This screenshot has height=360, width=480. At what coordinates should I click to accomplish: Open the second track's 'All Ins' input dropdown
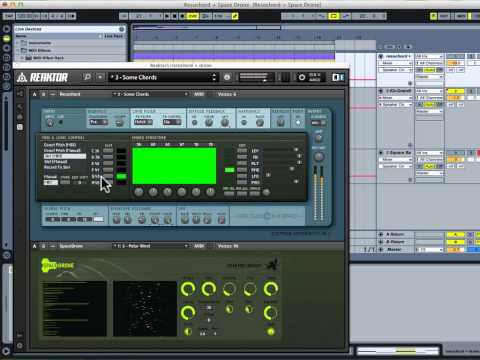tap(429, 91)
